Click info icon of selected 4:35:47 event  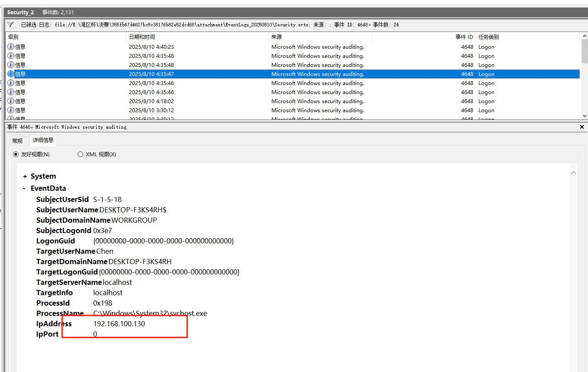pos(11,74)
